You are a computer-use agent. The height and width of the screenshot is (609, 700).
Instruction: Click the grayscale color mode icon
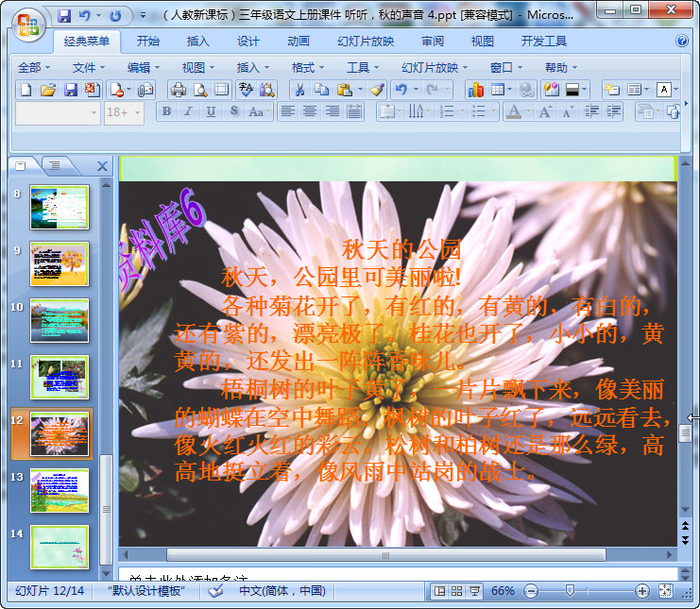pos(572,90)
